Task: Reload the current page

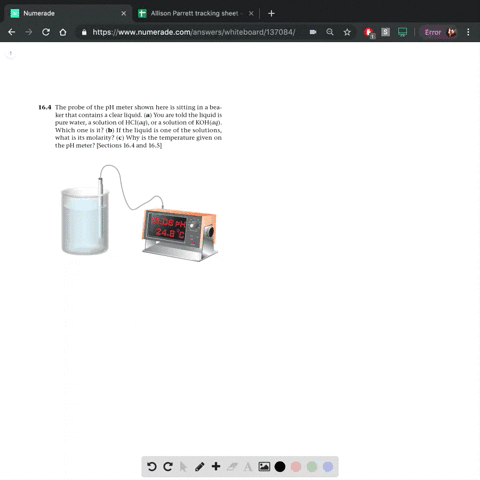Action: click(46, 32)
